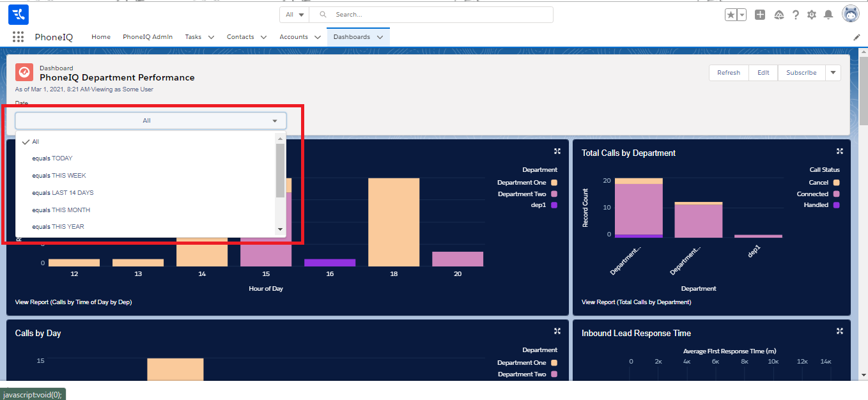Expand the search scope All dropdown
The height and width of the screenshot is (400, 868).
[294, 15]
